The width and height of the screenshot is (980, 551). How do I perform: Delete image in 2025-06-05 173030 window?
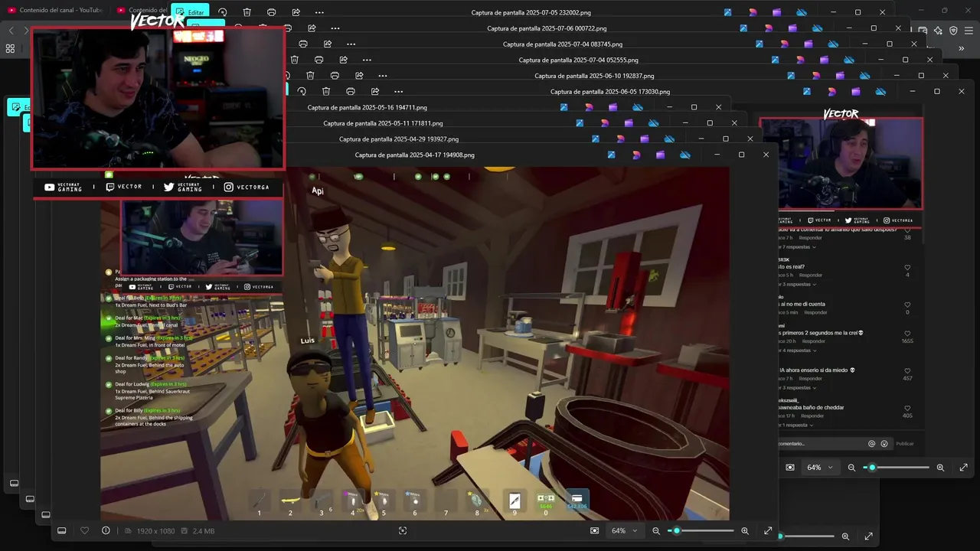pyautogui.click(x=326, y=92)
